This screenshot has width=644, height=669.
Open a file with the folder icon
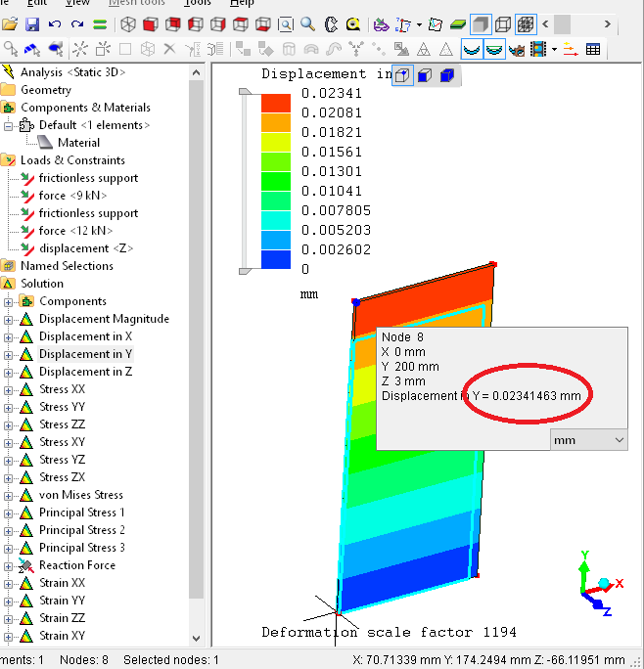pos(10,24)
